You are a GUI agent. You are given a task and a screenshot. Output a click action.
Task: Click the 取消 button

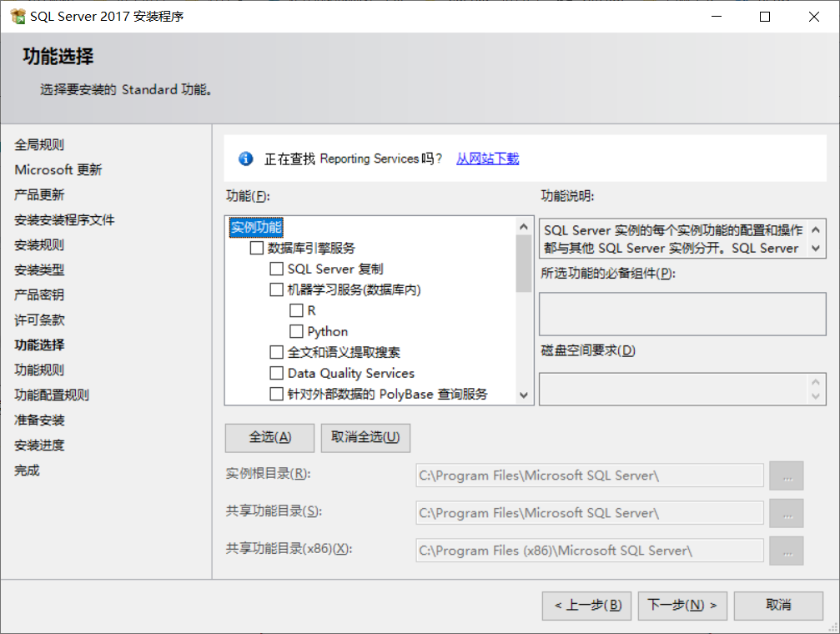(x=778, y=606)
